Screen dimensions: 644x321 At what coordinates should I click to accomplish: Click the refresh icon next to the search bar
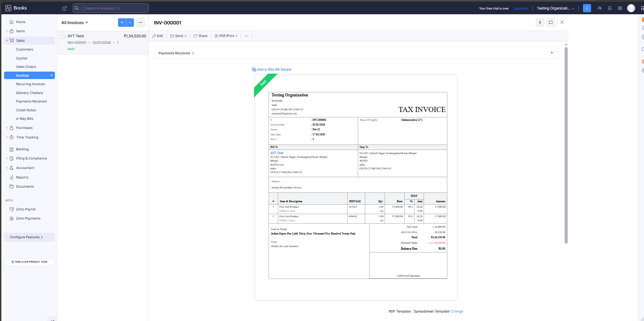click(64, 8)
